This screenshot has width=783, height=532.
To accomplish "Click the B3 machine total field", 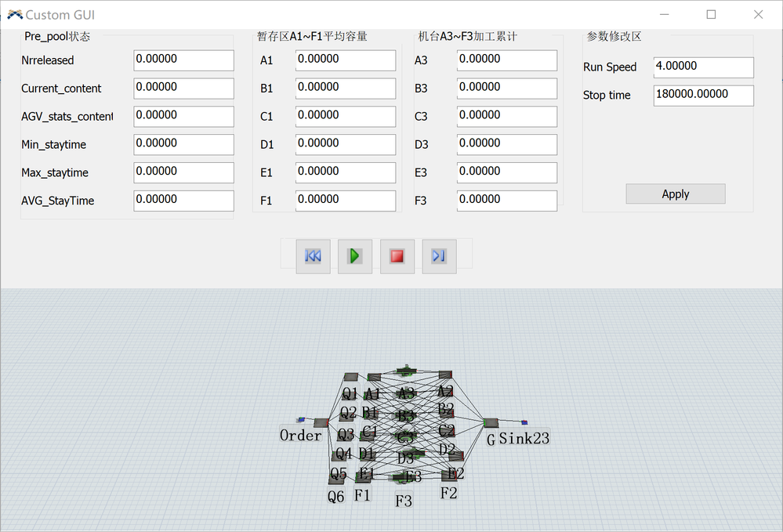I will (507, 88).
